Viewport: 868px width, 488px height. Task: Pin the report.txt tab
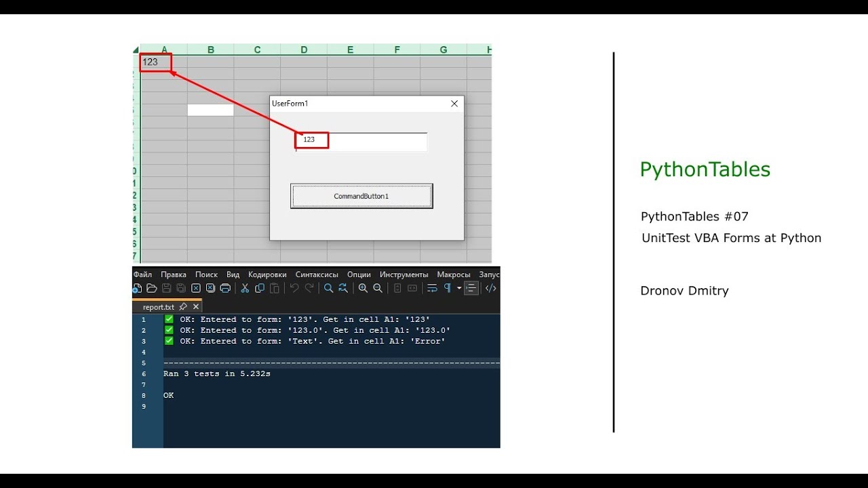[x=183, y=307]
